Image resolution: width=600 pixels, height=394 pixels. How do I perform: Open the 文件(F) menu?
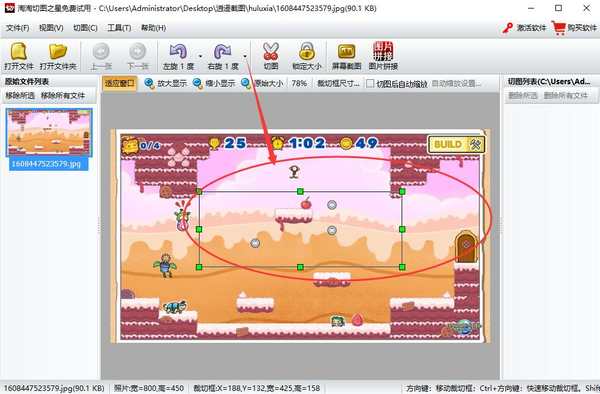pos(17,28)
